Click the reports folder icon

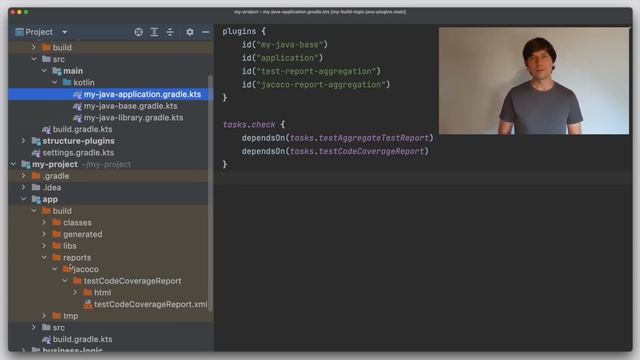(x=57, y=258)
